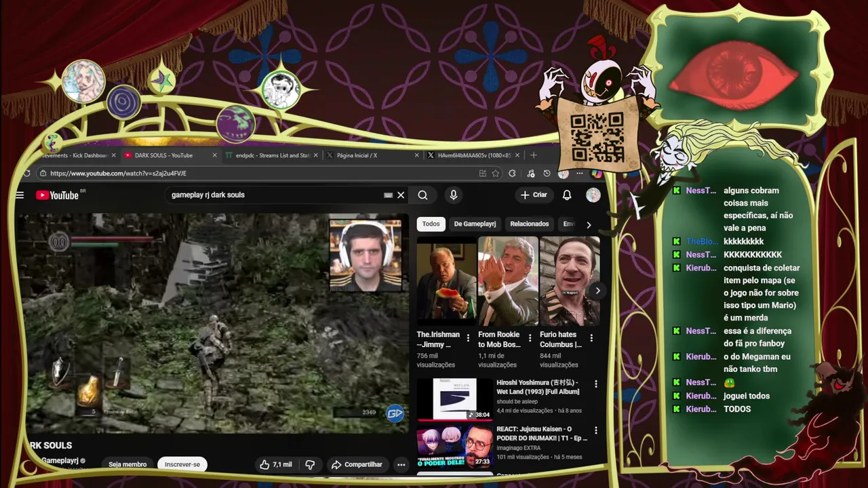Run search with the magnifier button
This screenshot has width=868, height=488.
click(x=422, y=195)
